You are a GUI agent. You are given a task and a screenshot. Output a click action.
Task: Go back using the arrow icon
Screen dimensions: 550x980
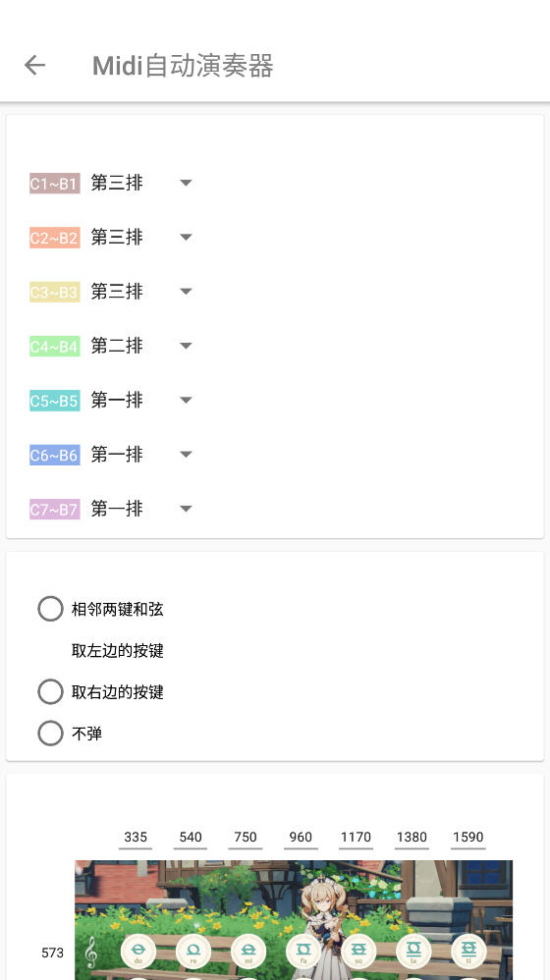click(x=35, y=65)
